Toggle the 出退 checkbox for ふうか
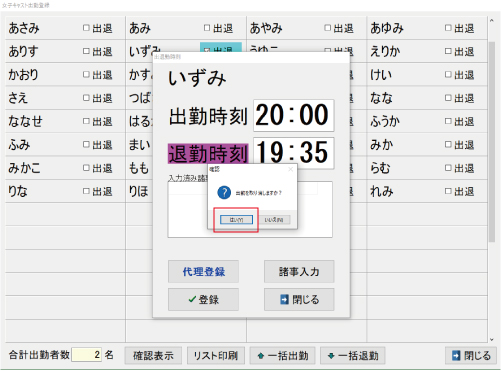The width and height of the screenshot is (501, 371). pyautogui.click(x=448, y=121)
